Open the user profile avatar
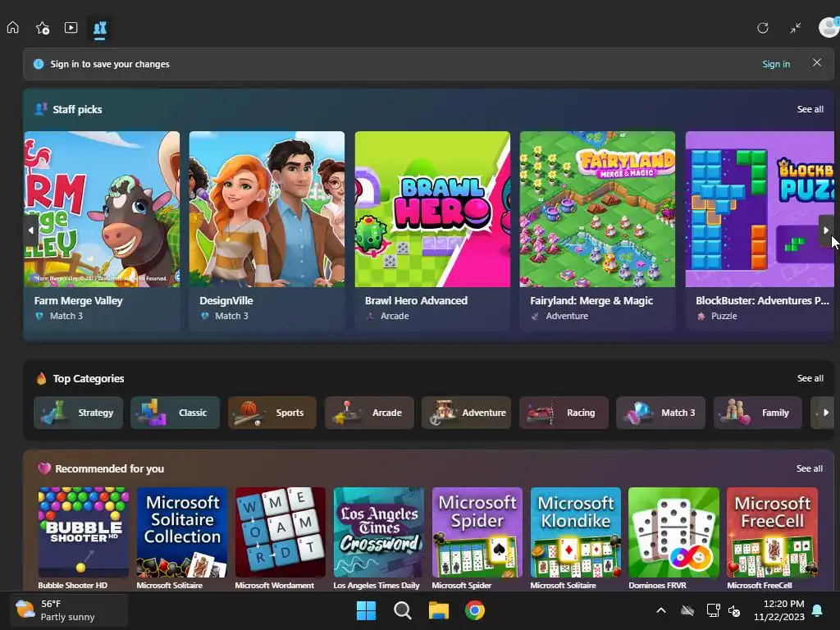This screenshot has width=840, height=630. point(829,27)
